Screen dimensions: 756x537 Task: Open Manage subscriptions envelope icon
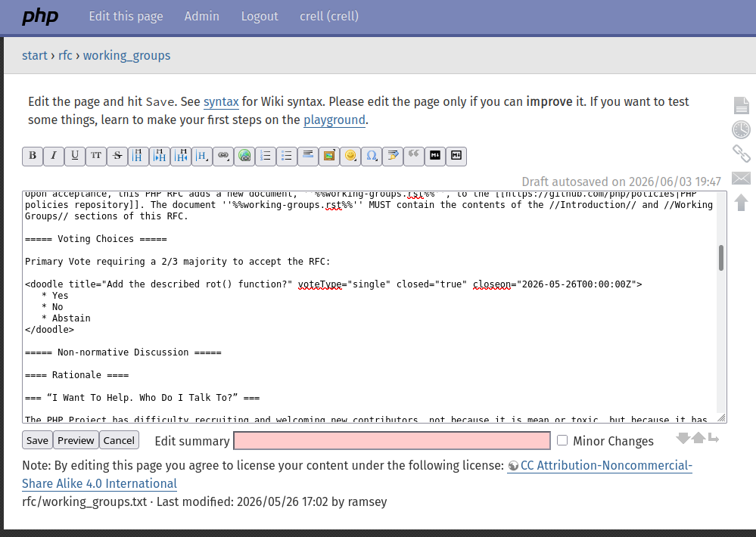click(741, 178)
